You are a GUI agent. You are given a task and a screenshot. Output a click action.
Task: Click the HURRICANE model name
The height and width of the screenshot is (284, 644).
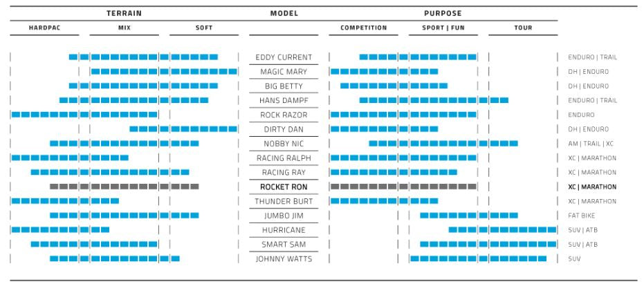(x=284, y=230)
